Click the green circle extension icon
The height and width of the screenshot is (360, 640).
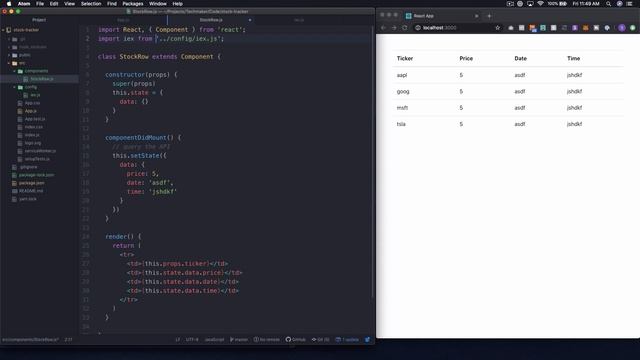[x=633, y=28]
